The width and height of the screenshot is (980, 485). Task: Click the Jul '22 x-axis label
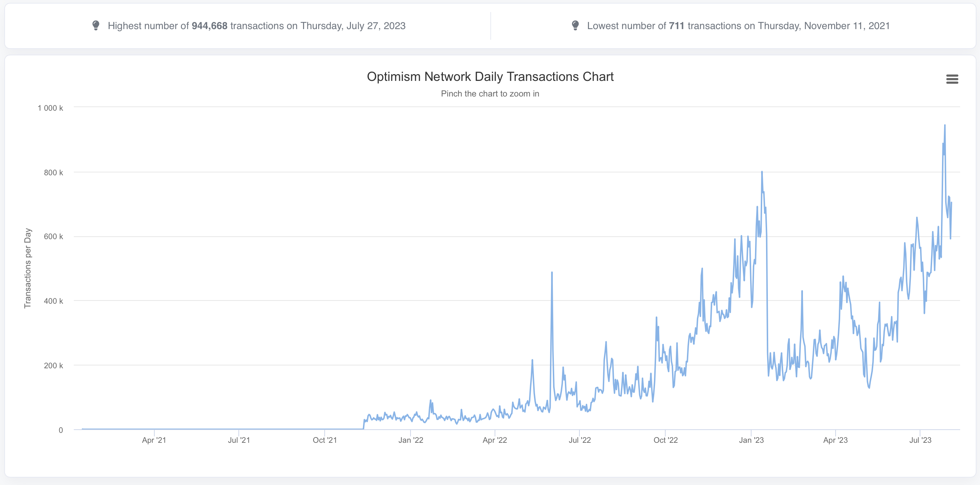(579, 440)
